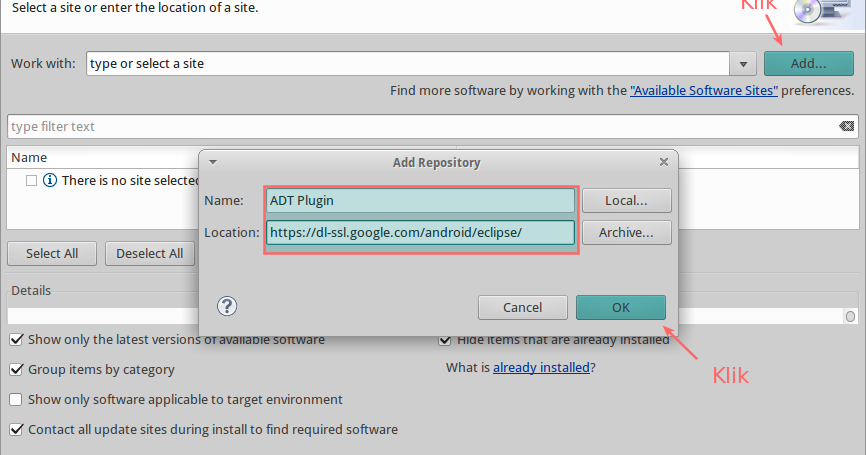
Task: Open the Available Software Sites preferences link
Action: click(x=704, y=91)
